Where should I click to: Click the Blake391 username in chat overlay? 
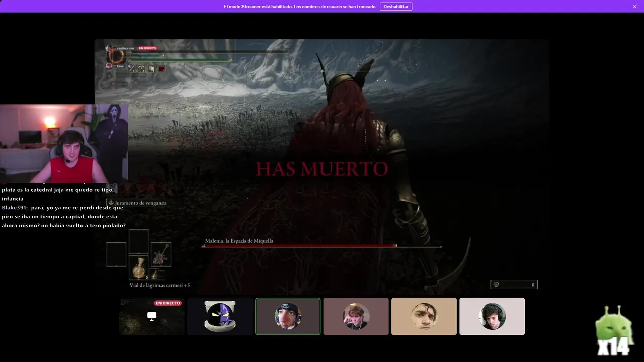click(15, 208)
